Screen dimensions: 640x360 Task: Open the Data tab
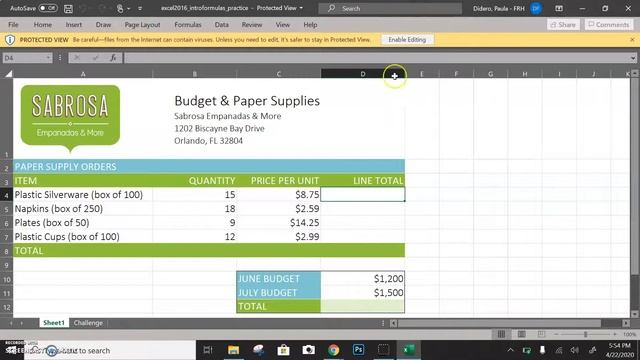pyautogui.click(x=222, y=25)
